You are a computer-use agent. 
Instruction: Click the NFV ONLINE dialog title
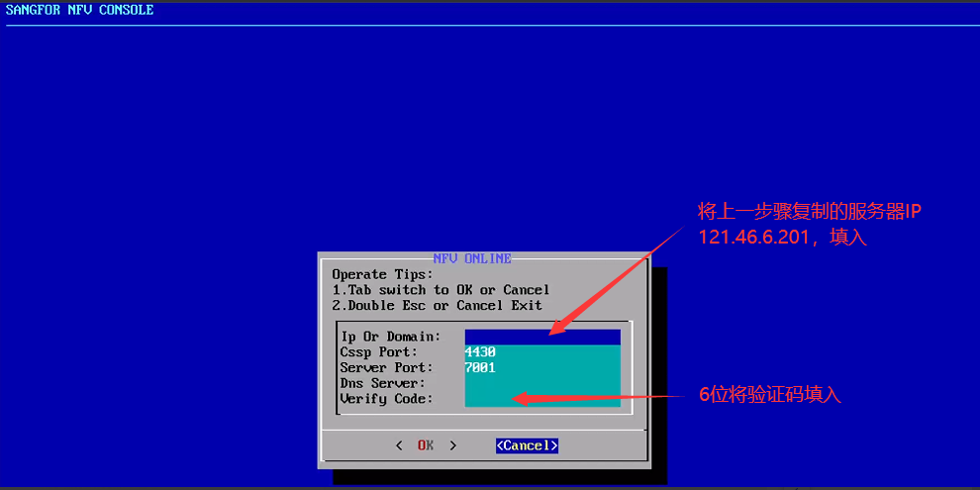[472, 258]
